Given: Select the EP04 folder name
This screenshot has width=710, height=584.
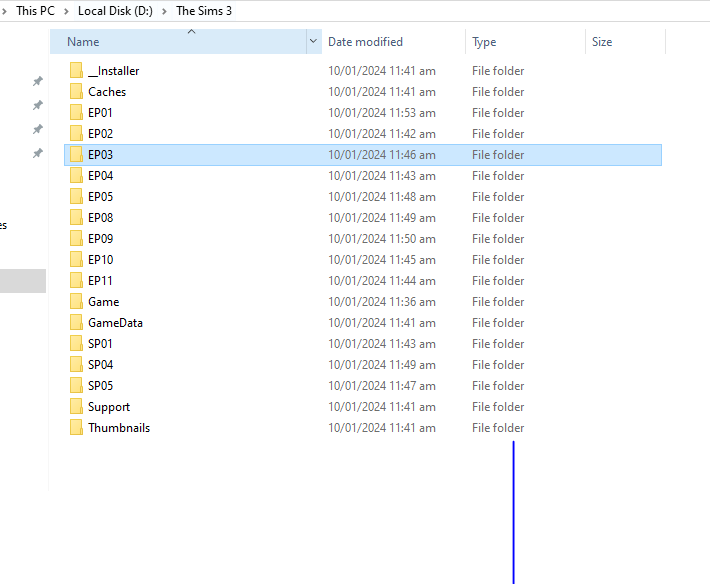Looking at the screenshot, I should click(100, 176).
